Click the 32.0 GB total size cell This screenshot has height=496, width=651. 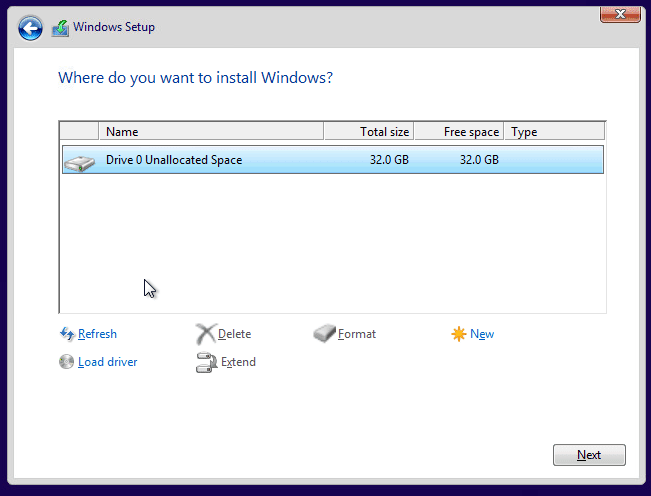(389, 160)
